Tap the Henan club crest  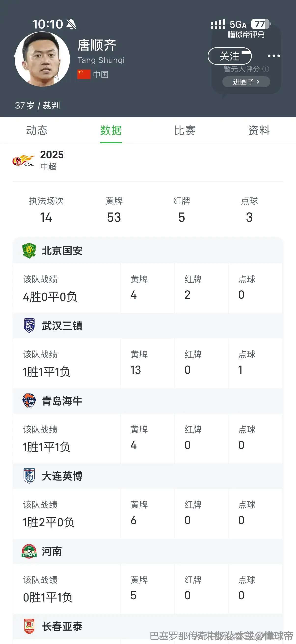(29, 551)
